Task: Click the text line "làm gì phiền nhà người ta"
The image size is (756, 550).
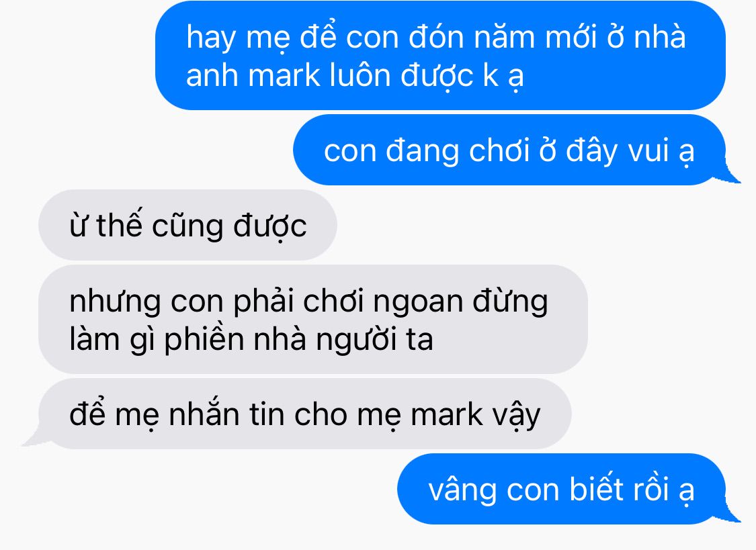Action: (x=251, y=340)
